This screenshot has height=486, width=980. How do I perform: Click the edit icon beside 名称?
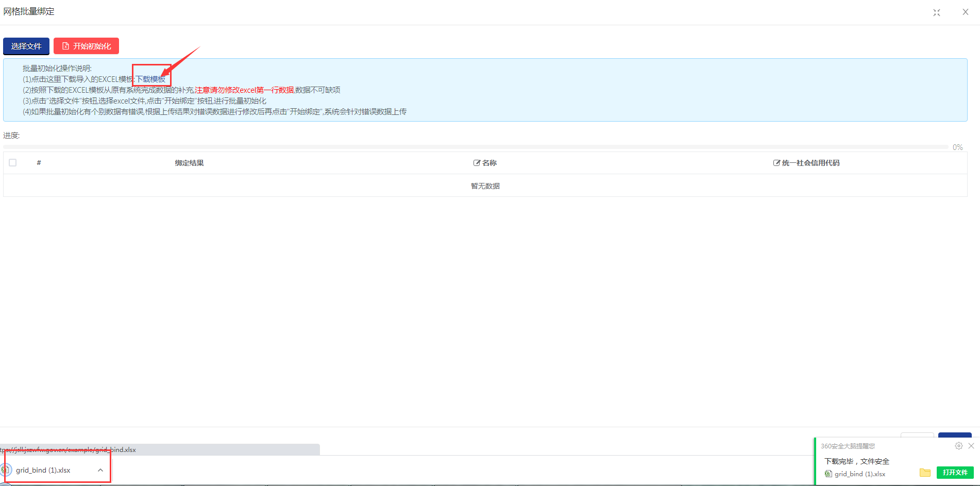[x=477, y=163]
